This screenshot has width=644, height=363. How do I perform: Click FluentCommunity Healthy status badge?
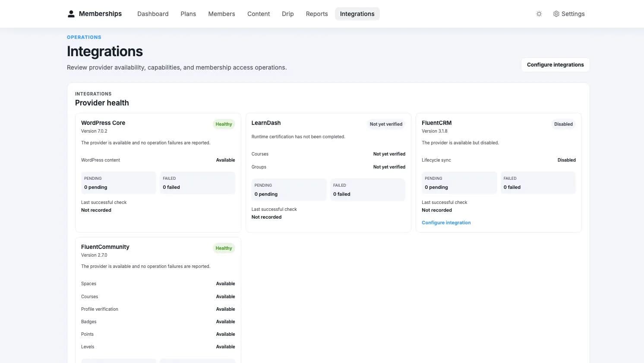coord(224,248)
